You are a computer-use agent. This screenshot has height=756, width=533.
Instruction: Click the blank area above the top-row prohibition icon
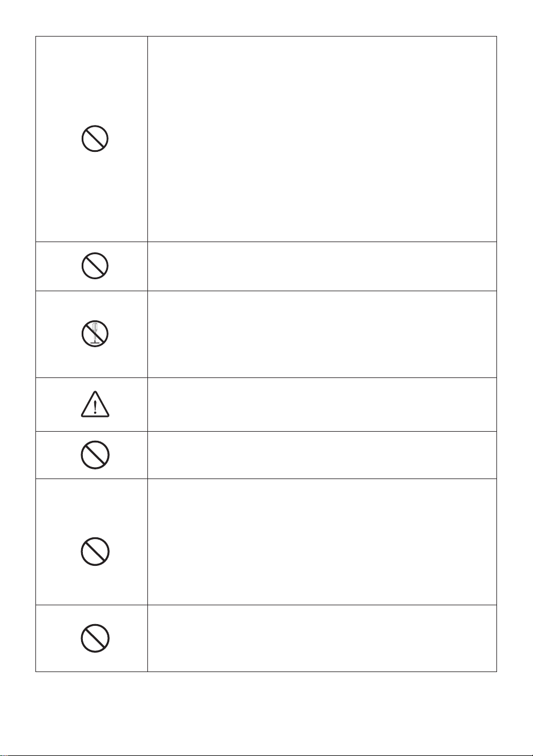point(91,80)
